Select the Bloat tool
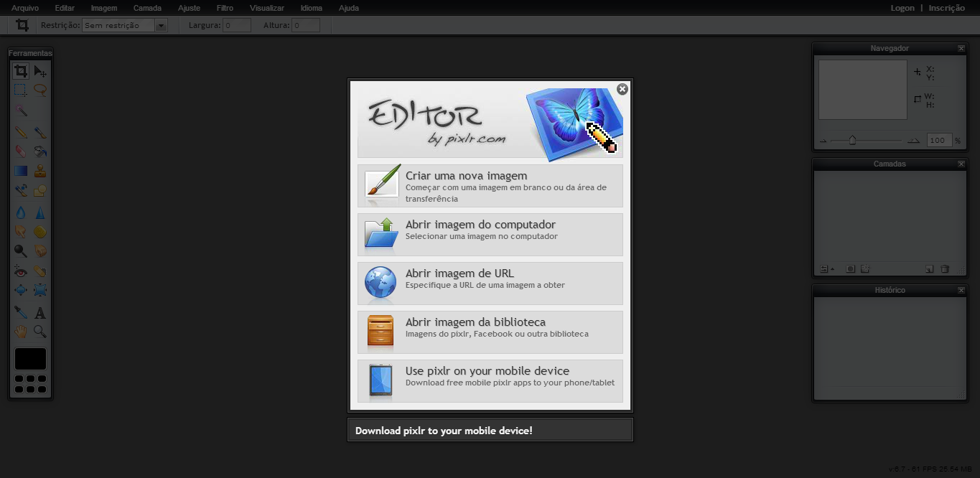980x478 pixels. (21, 291)
